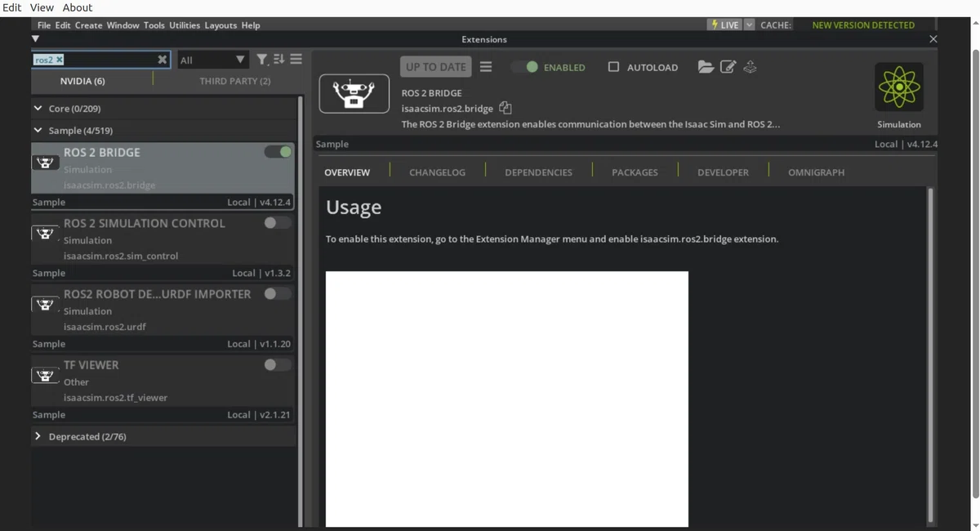The width and height of the screenshot is (980, 531).
Task: Collapse the Core (0/209) group
Action: 38,108
